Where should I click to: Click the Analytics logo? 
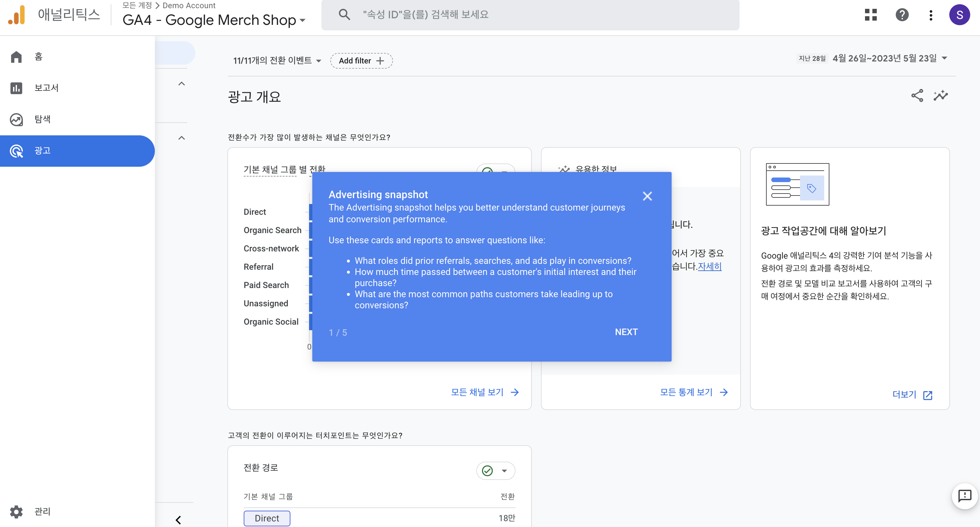click(17, 15)
